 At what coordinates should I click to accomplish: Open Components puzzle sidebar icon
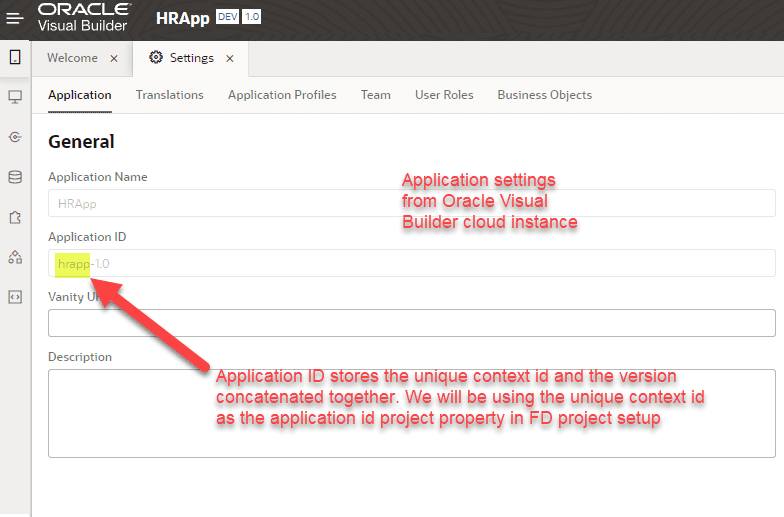coord(15,217)
